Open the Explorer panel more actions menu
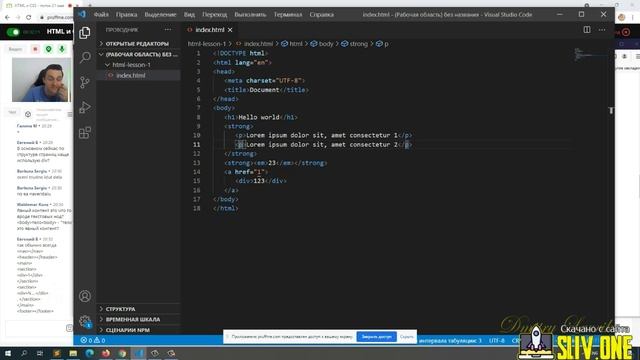The height and width of the screenshot is (360, 640). (x=168, y=30)
